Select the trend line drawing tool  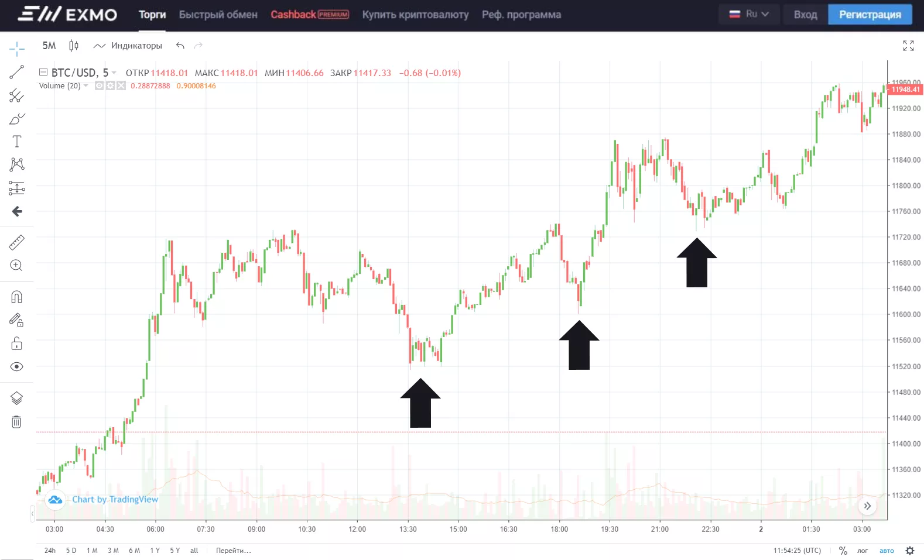(16, 72)
